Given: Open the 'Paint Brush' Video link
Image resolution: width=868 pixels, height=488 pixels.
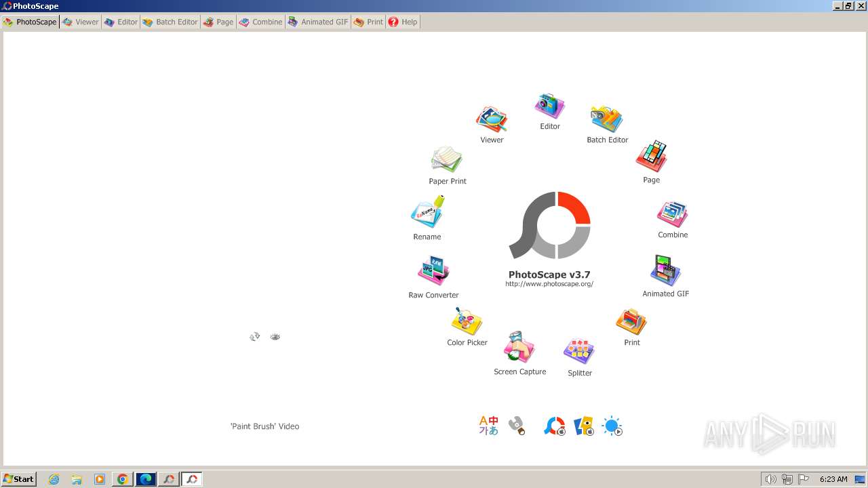Looking at the screenshot, I should click(264, 426).
